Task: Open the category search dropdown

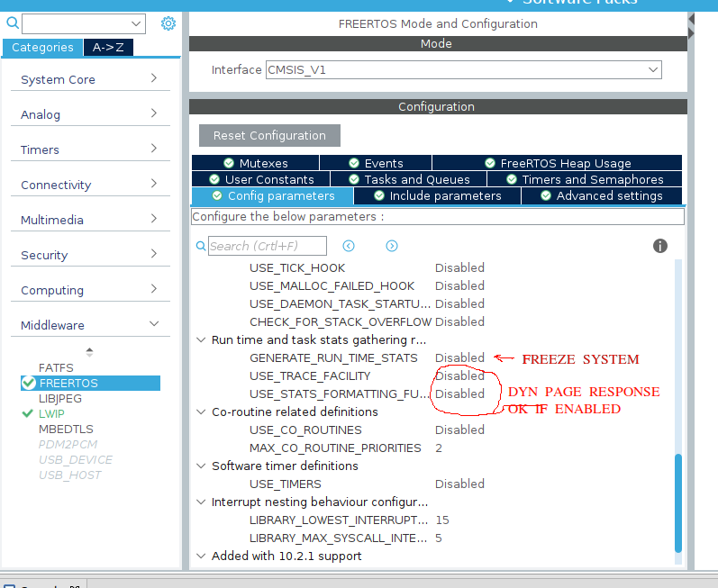Action: tap(135, 23)
